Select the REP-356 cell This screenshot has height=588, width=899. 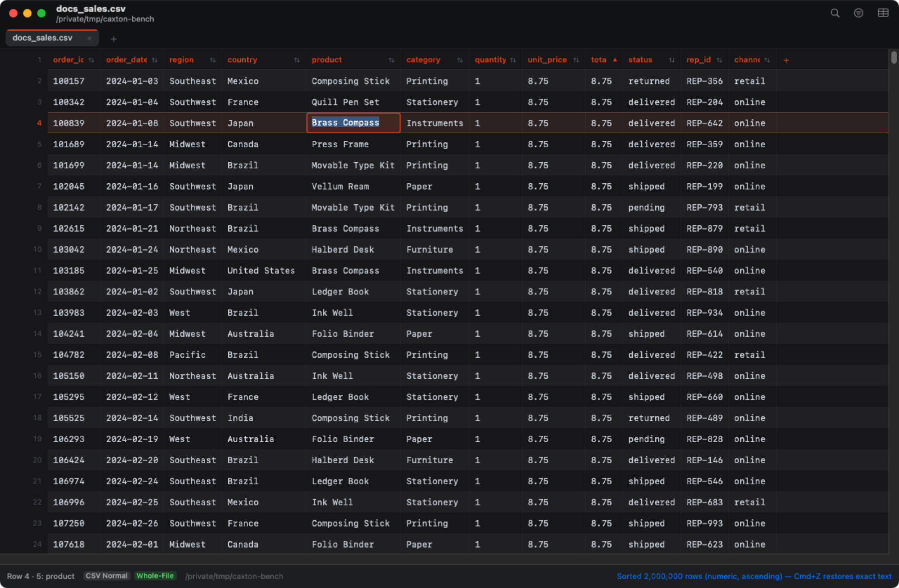(x=705, y=81)
